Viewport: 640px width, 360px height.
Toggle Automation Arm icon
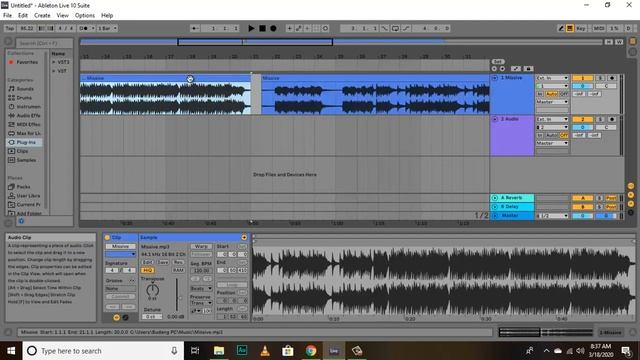(298, 28)
